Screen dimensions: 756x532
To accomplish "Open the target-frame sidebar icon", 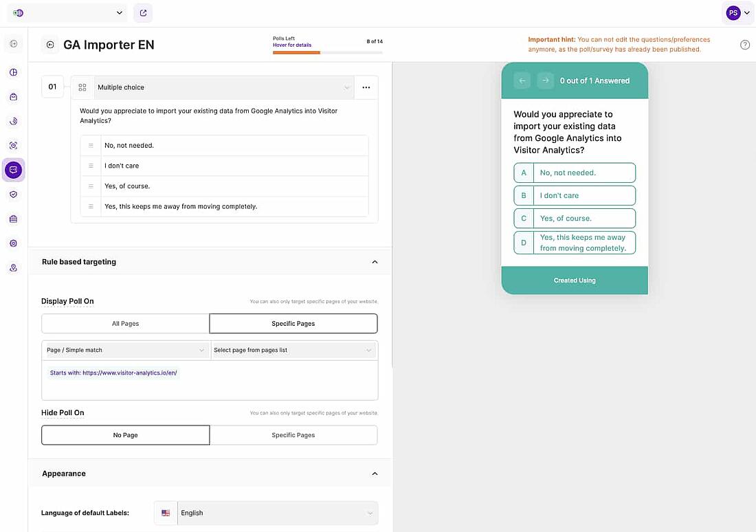I will [x=14, y=146].
